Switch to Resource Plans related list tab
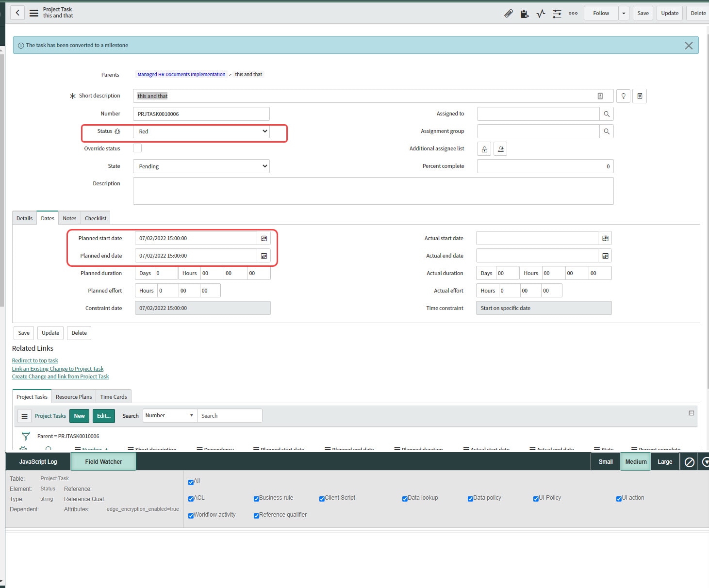The height and width of the screenshot is (588, 709). click(x=74, y=397)
